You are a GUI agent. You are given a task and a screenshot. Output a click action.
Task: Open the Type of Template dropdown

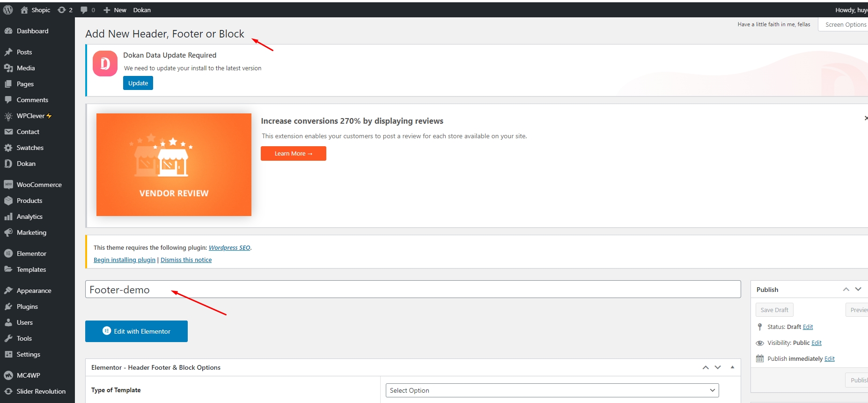[x=552, y=390]
